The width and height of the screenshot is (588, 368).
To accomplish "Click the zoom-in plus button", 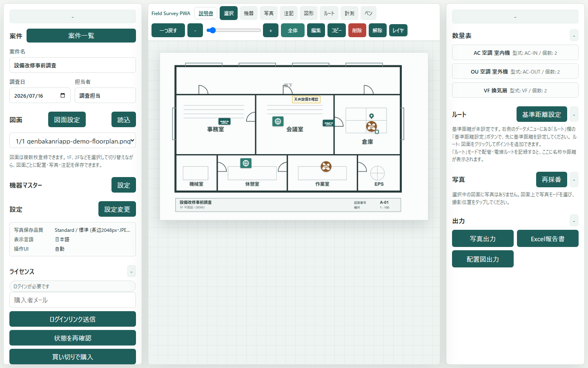I will [x=271, y=30].
